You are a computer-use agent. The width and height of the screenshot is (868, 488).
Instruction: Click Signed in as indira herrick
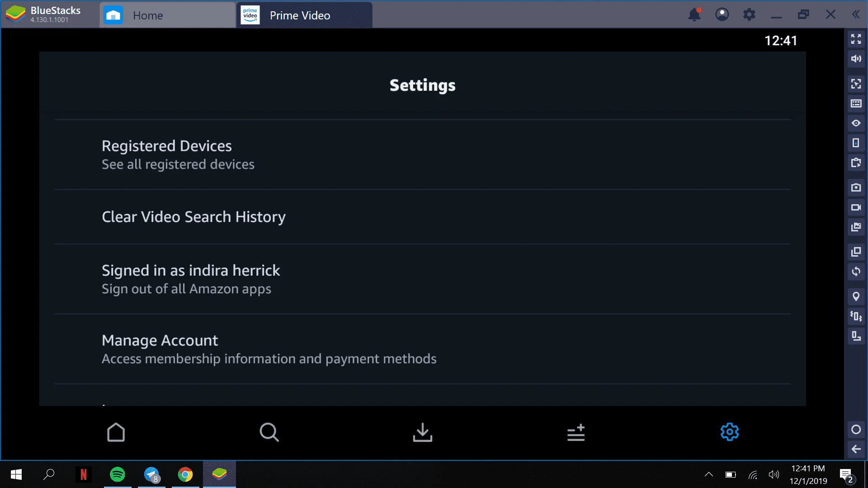click(422, 279)
